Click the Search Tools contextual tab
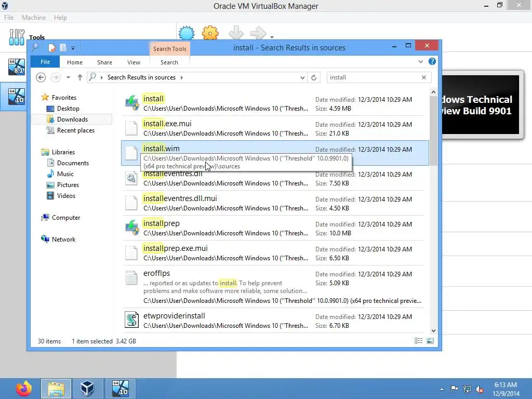Screen dimensions: 532x399 tap(170, 48)
